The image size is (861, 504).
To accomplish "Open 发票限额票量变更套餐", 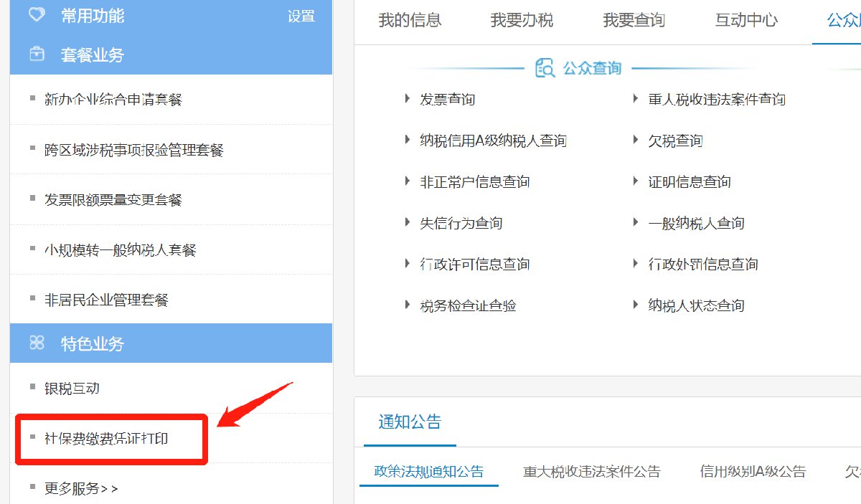I will [113, 200].
